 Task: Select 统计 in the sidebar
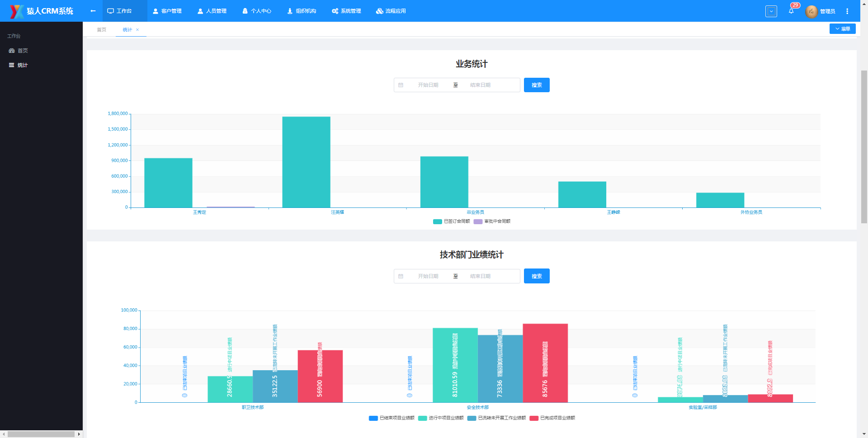pyautogui.click(x=41, y=65)
